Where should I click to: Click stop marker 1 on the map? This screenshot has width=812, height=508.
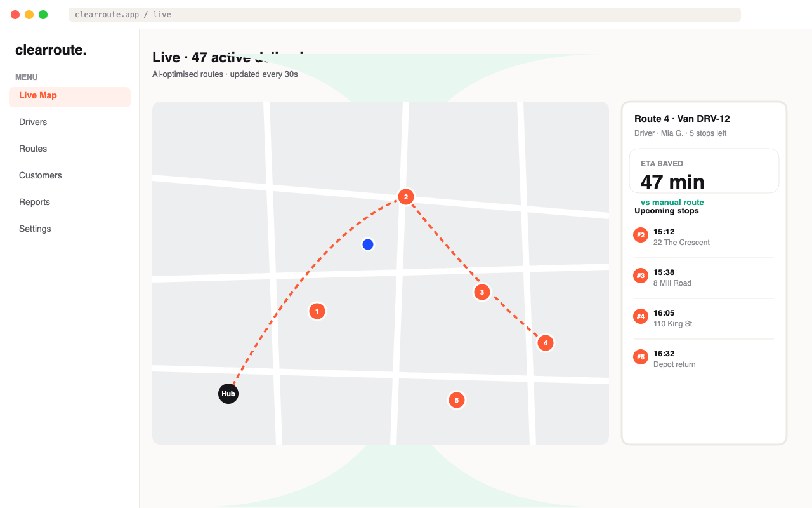(x=317, y=311)
